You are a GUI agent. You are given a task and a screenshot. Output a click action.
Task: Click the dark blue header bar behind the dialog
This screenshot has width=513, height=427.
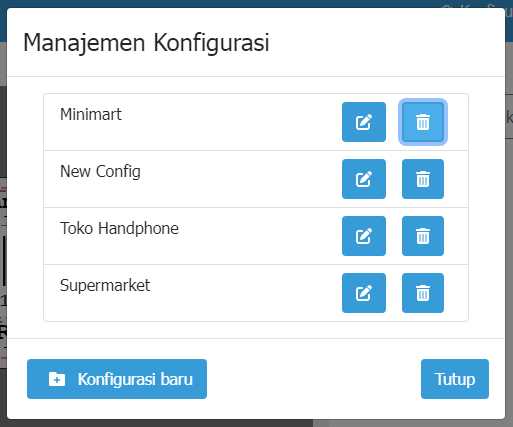[233, 4]
